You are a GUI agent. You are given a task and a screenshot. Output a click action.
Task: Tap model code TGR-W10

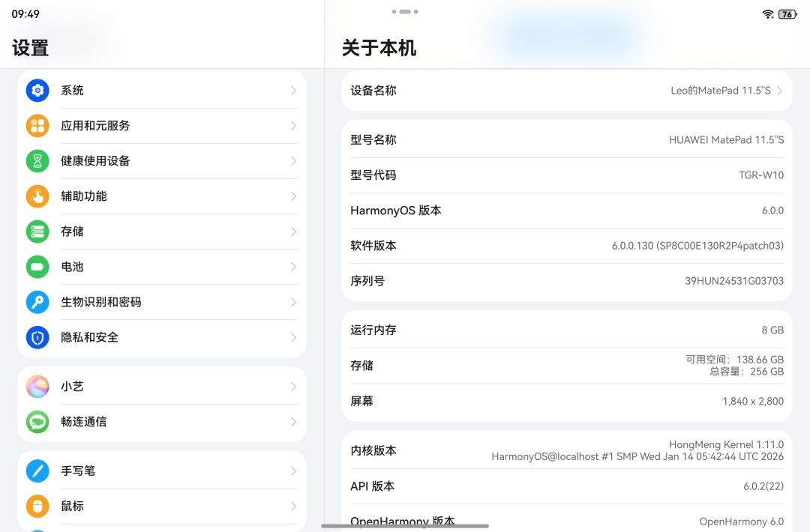[x=761, y=175]
